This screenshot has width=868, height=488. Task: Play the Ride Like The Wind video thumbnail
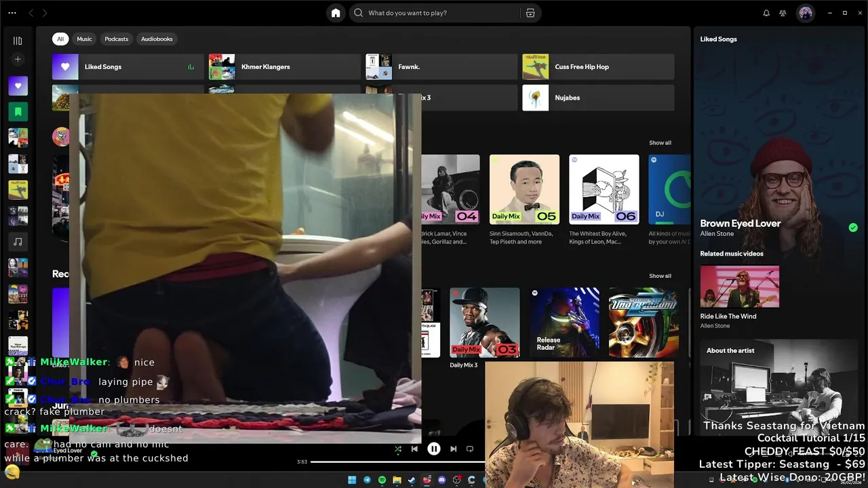click(x=740, y=287)
